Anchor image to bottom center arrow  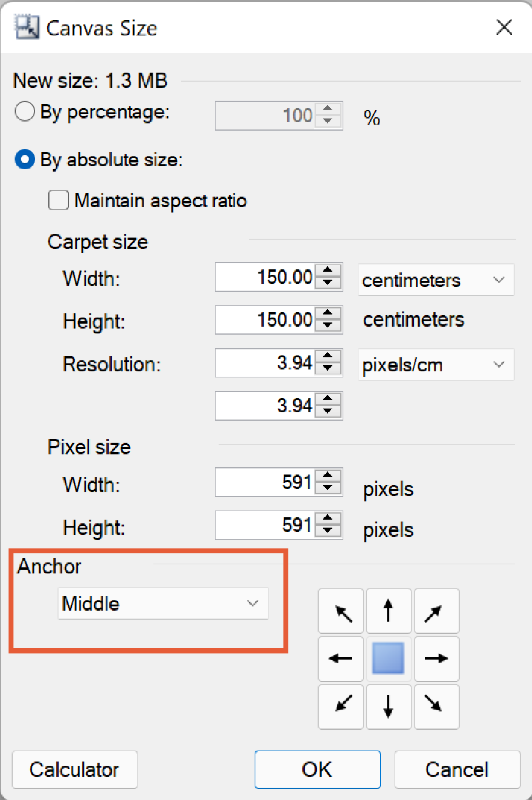(388, 707)
